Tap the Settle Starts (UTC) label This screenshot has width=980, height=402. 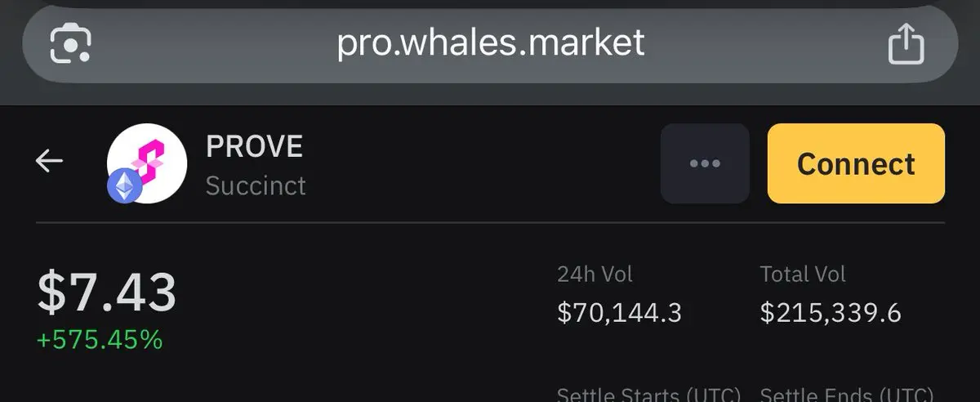(x=648, y=395)
